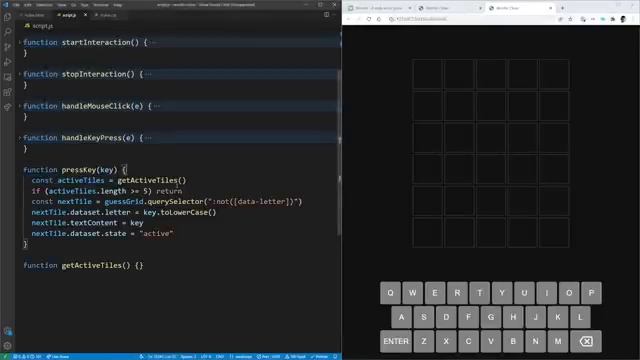Click the M key on the on-screen keyboard
The height and width of the screenshot is (360, 640).
tap(558, 341)
